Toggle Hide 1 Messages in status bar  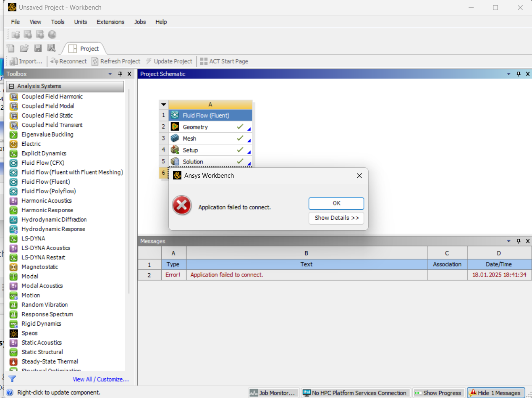(x=496, y=393)
